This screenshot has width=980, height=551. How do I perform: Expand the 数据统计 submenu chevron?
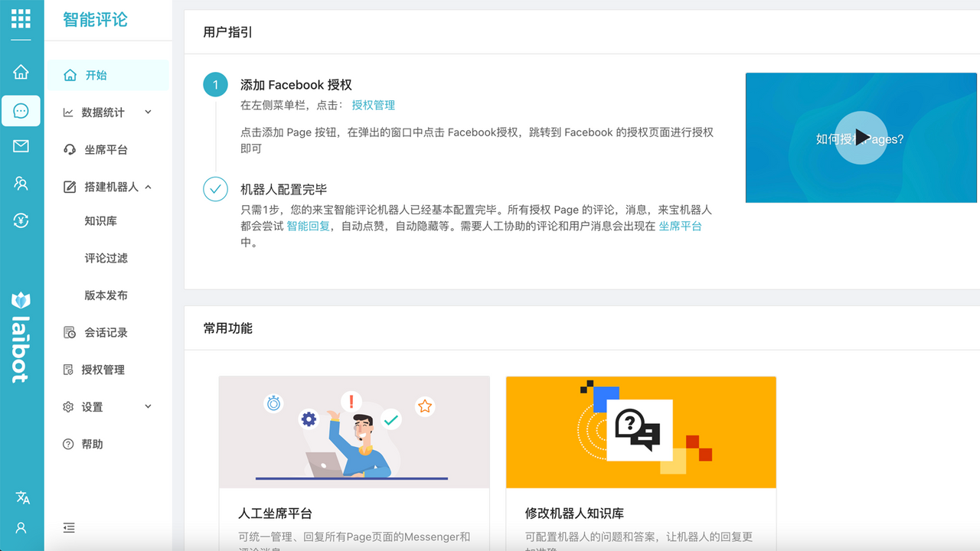148,112
